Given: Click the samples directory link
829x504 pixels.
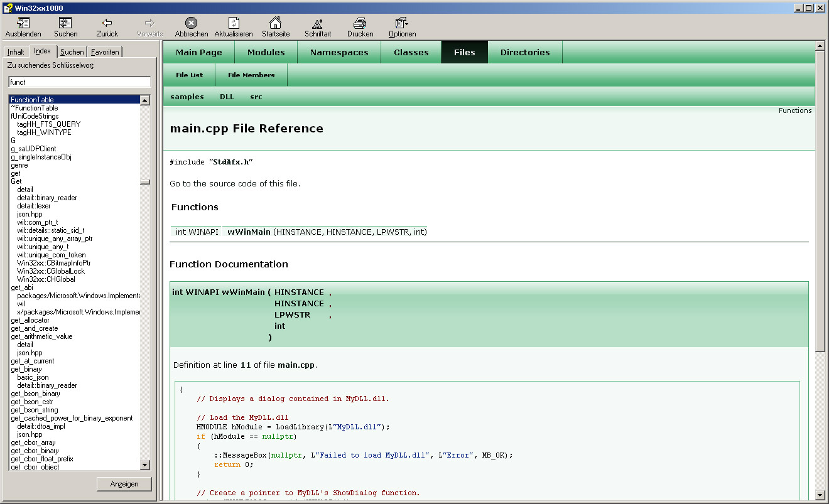Looking at the screenshot, I should 187,97.
